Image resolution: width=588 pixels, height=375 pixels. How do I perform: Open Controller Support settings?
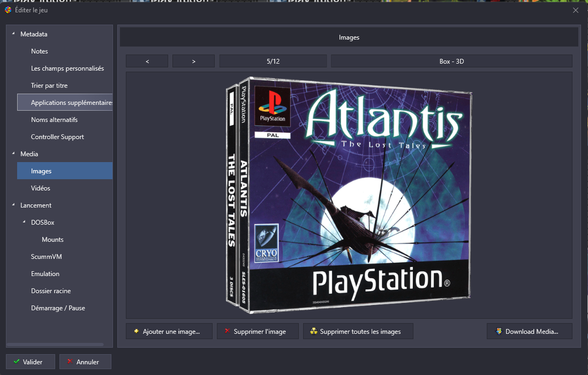(57, 137)
